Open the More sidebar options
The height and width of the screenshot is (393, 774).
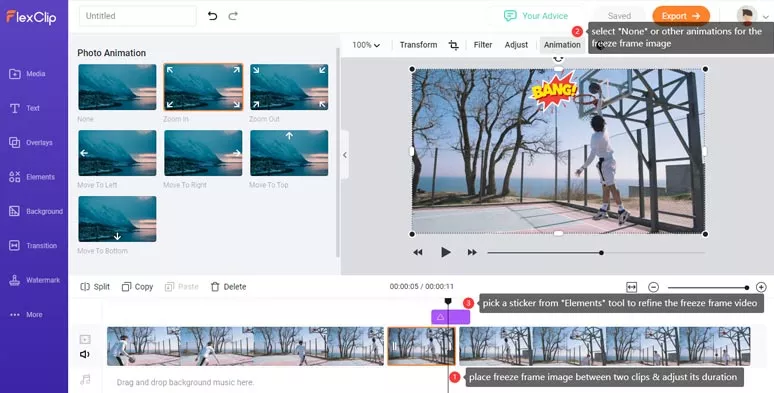point(26,314)
